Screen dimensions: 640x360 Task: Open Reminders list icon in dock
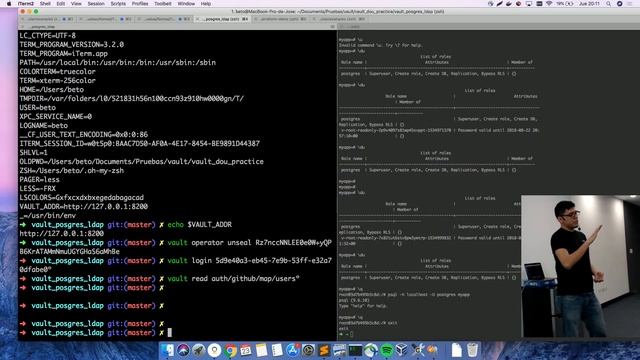(x=277, y=350)
